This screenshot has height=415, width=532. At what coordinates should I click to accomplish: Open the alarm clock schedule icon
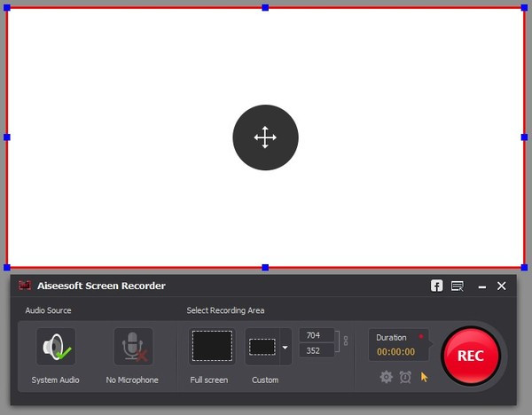point(405,377)
